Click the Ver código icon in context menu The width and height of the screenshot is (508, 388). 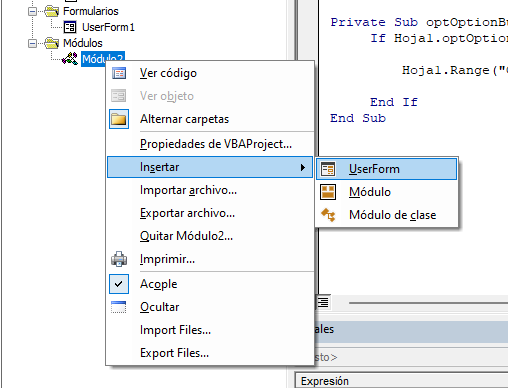click(119, 73)
